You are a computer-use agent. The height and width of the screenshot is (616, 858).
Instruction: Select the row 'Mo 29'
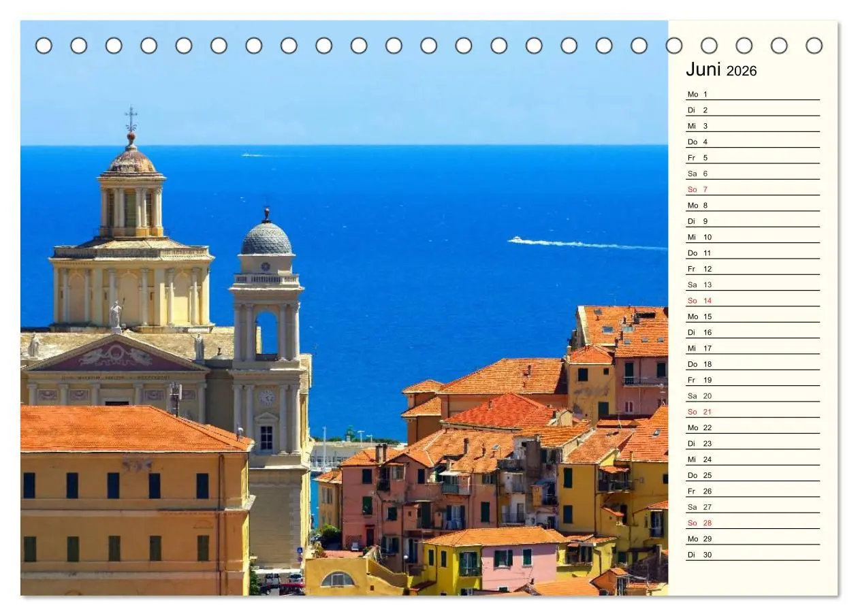[x=752, y=538]
